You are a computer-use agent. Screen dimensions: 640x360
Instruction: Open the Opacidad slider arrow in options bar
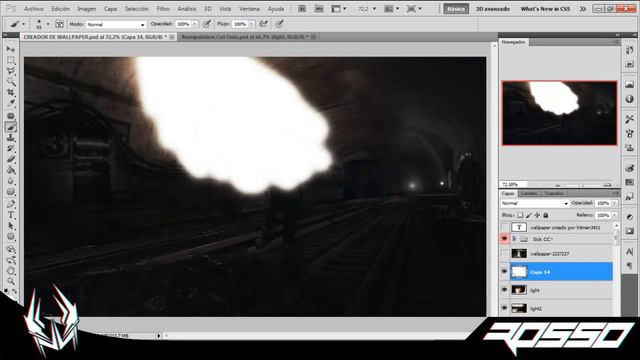pyautogui.click(x=195, y=24)
